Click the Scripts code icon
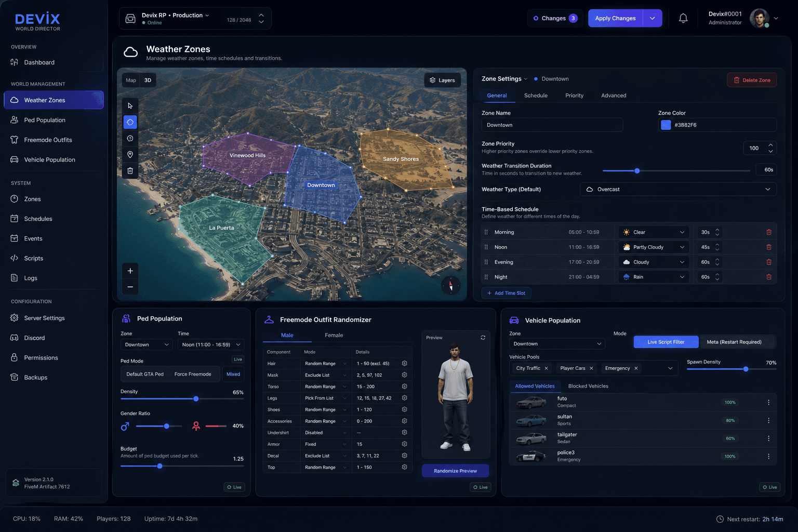This screenshot has height=532, width=798. pyautogui.click(x=15, y=258)
